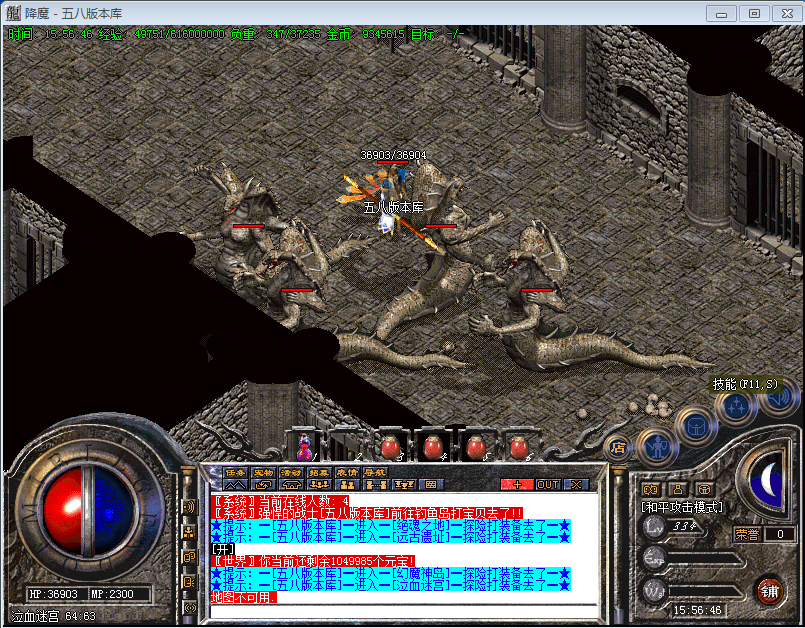Toggle the sound wave icon left of chat
805x628 pixels.
coord(189,507)
